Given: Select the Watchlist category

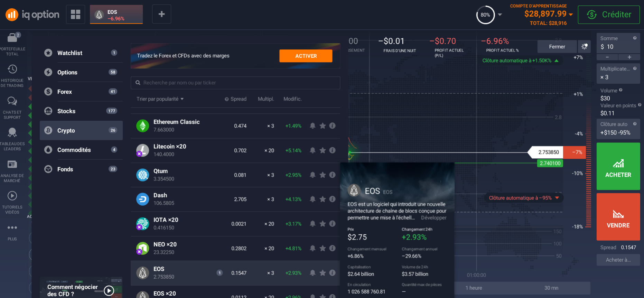Looking at the screenshot, I should [81, 53].
